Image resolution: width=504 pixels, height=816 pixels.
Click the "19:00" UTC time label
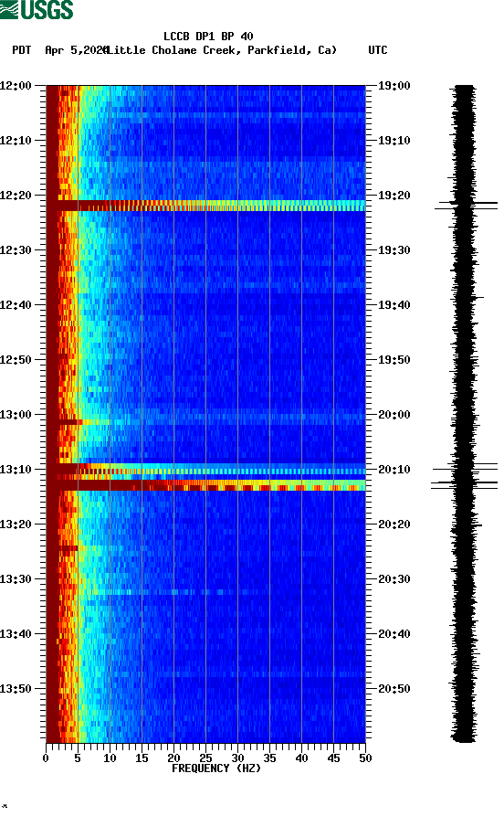pyautogui.click(x=394, y=85)
